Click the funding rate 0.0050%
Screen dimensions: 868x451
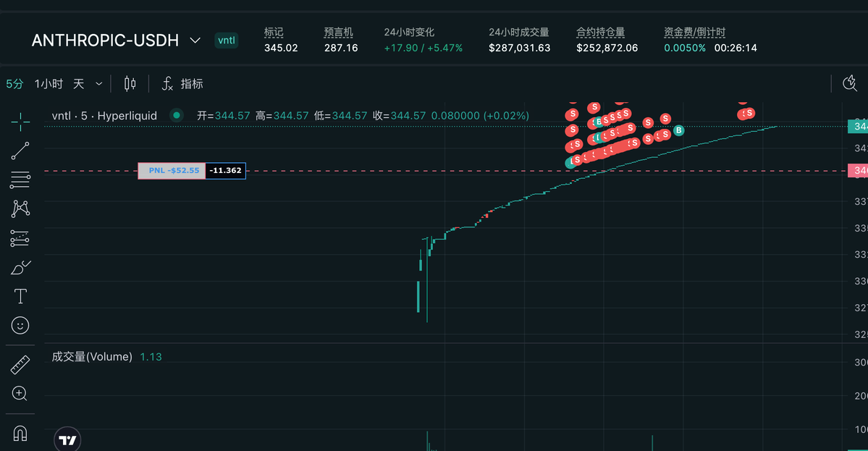point(685,49)
